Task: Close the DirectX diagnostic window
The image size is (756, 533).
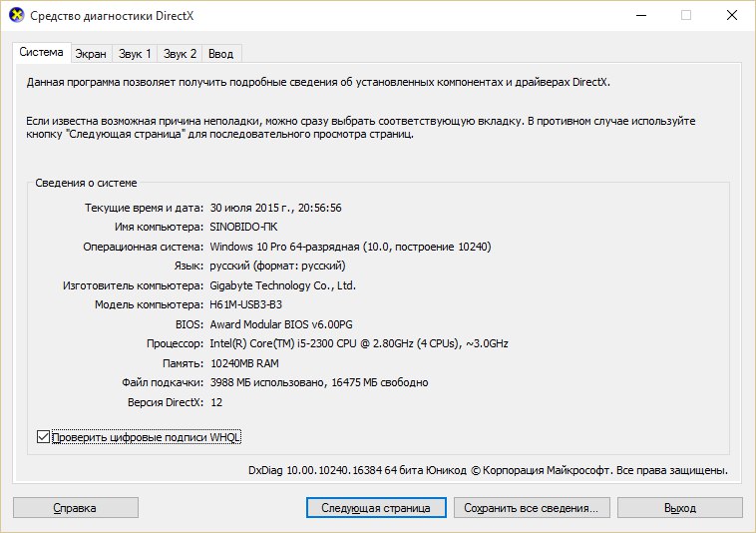Action: (730, 16)
